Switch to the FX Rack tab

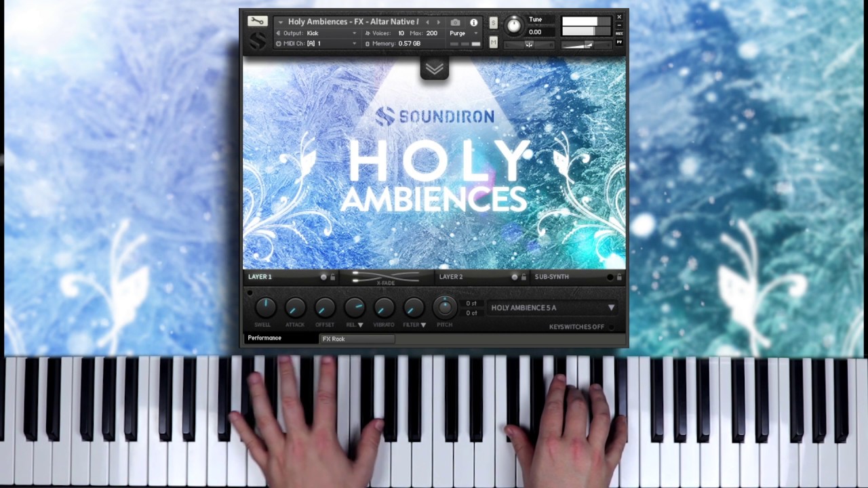pyautogui.click(x=357, y=339)
